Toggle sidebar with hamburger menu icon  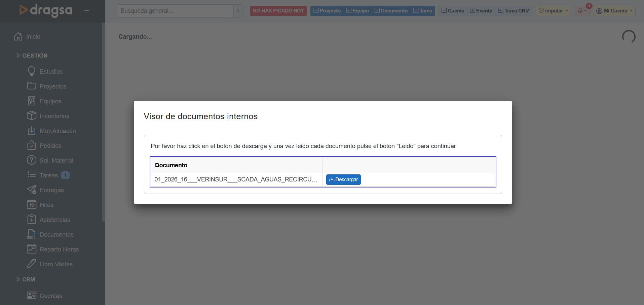pyautogui.click(x=86, y=10)
